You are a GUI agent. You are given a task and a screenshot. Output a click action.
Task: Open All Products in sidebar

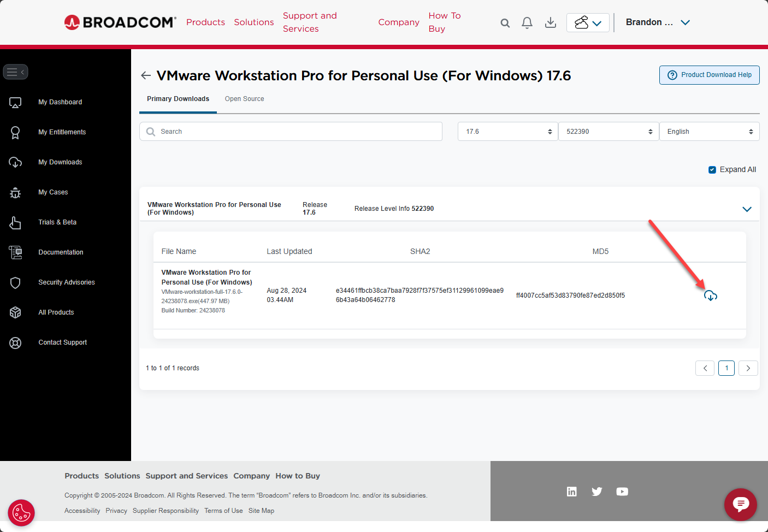(56, 312)
